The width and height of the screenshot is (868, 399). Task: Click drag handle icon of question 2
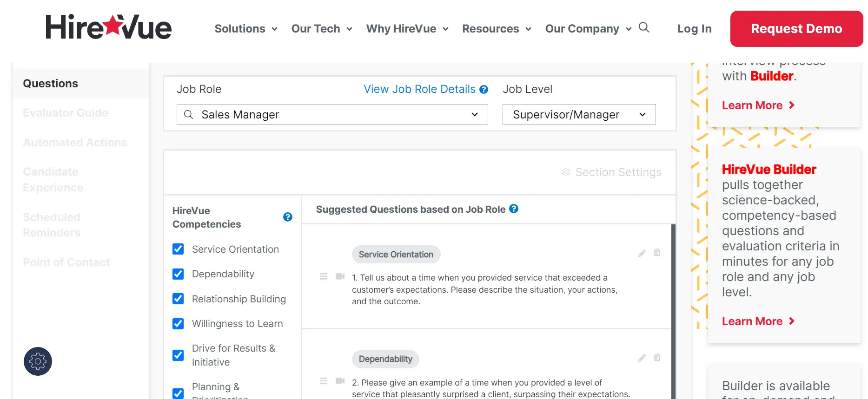324,381
